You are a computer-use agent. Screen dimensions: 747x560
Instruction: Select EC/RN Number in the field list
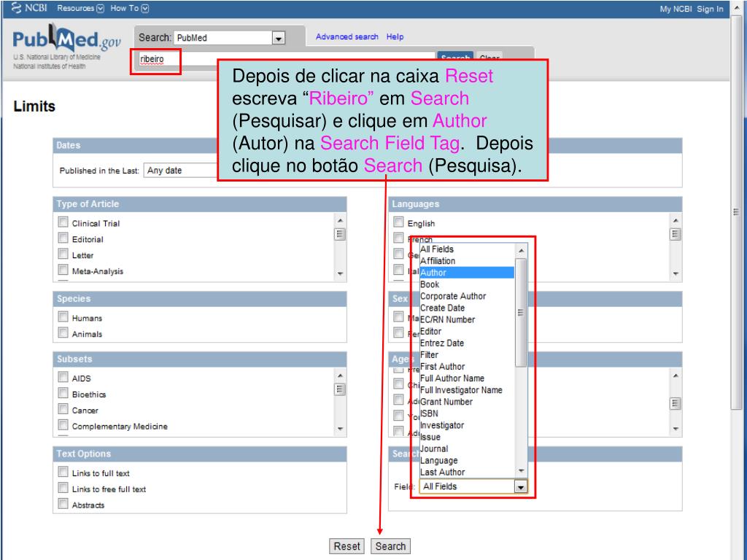click(x=466, y=319)
